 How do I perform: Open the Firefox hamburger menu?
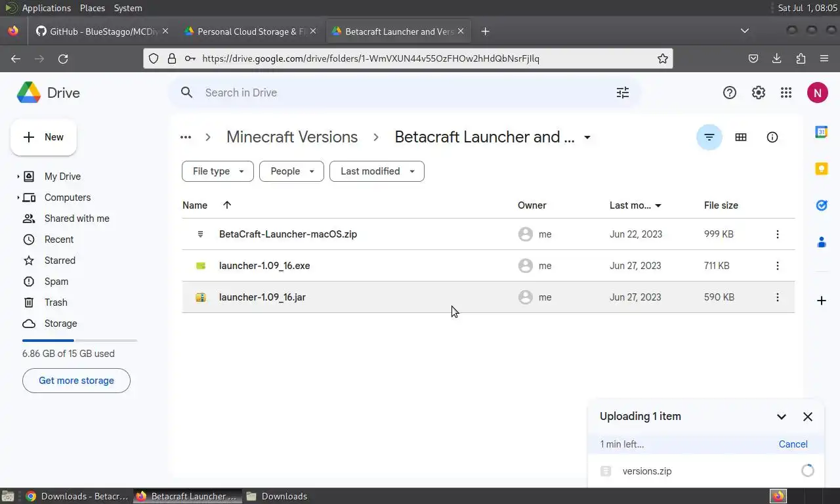824,58
